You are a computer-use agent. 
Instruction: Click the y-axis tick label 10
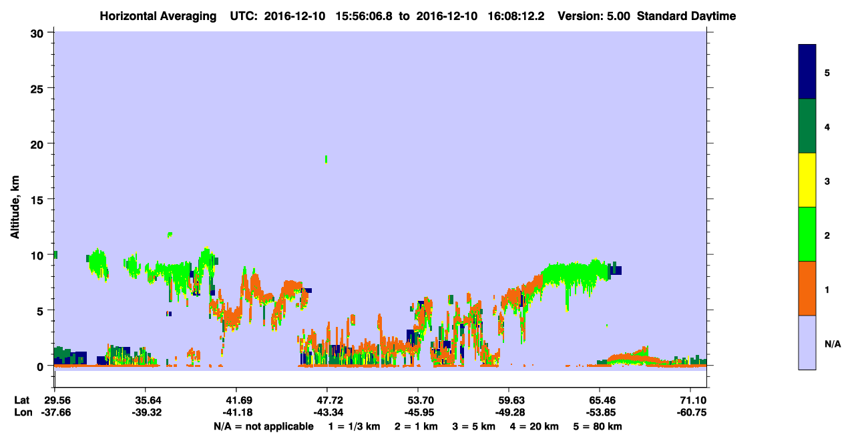(39, 255)
